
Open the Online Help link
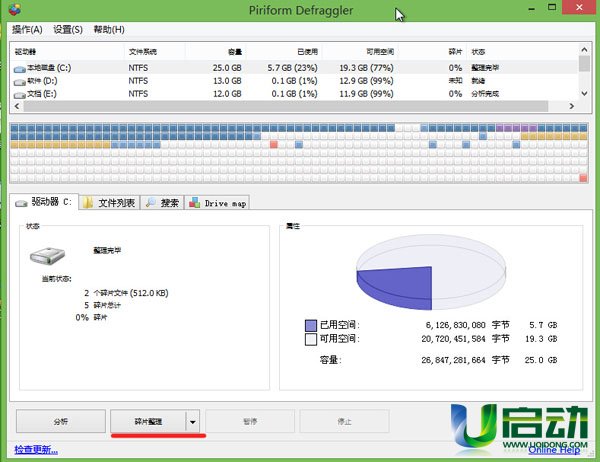tap(554, 451)
